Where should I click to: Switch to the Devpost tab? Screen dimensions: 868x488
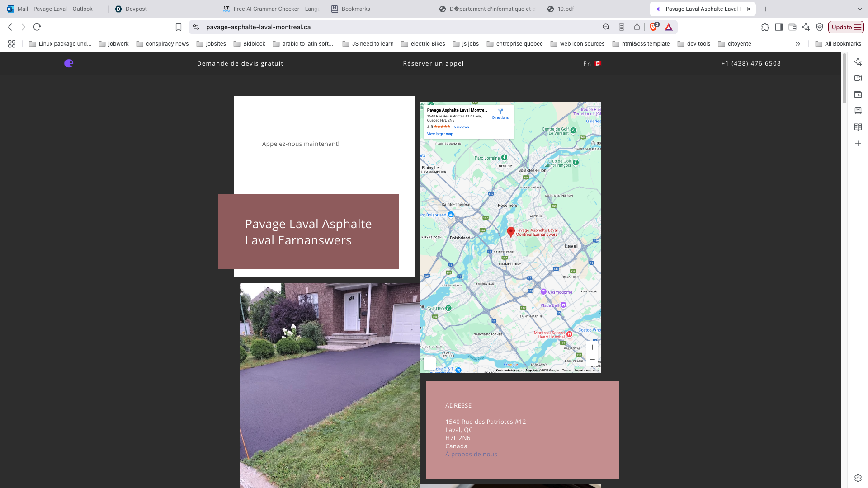pos(136,9)
